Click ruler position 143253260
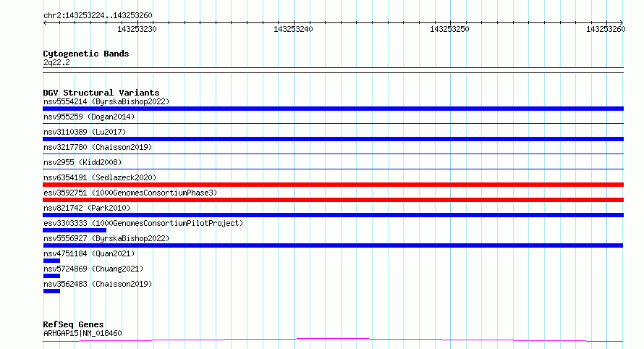 tap(606, 29)
